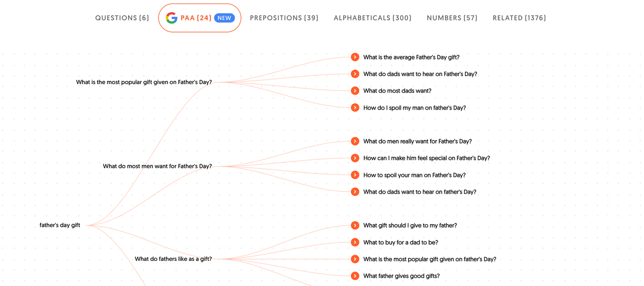This screenshot has width=644, height=286.
Task: Click the blue NEW badge
Action: point(224,18)
